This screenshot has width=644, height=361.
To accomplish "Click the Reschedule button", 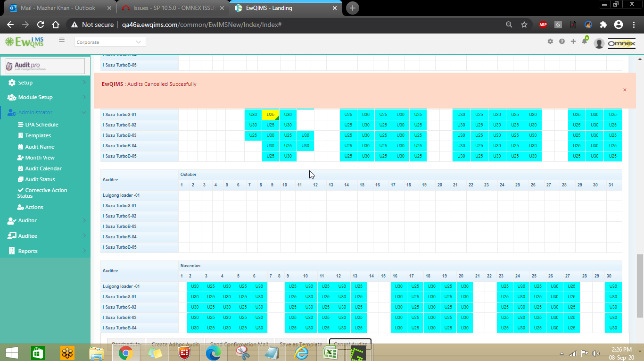I will coord(126,344).
